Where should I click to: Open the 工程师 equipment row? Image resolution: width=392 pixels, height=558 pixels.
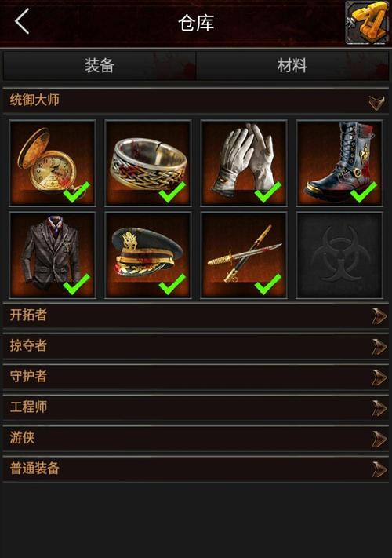196,407
